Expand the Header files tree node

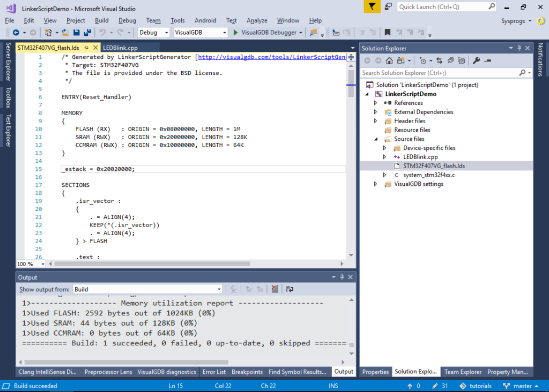click(x=376, y=121)
